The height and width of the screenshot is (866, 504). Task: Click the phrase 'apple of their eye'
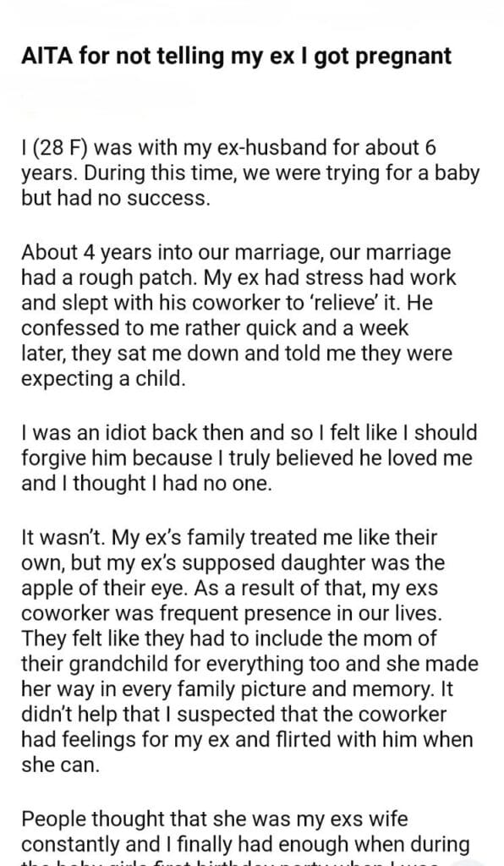click(104, 589)
